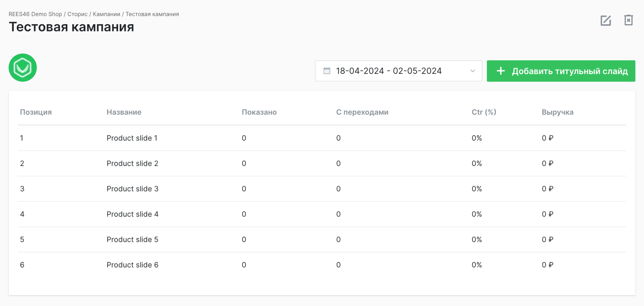The width and height of the screenshot is (644, 306).
Task: Click the green campaign avatar logo
Action: (x=23, y=68)
